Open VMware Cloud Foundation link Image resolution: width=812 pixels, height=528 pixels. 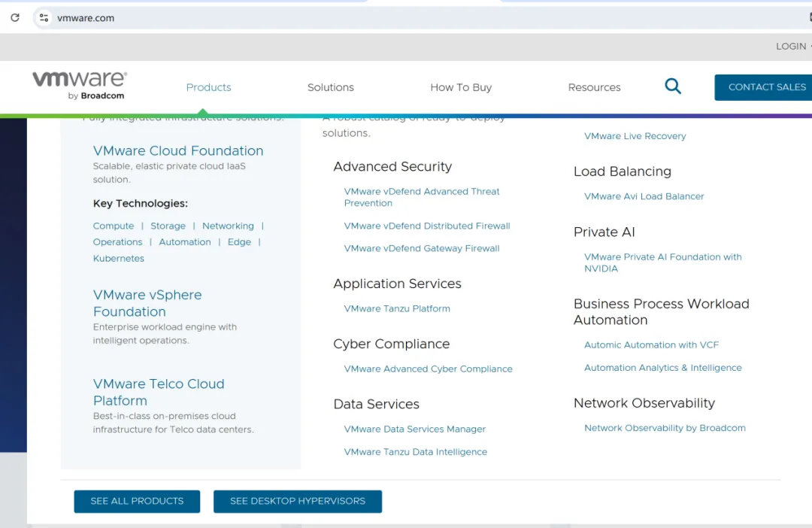point(178,151)
